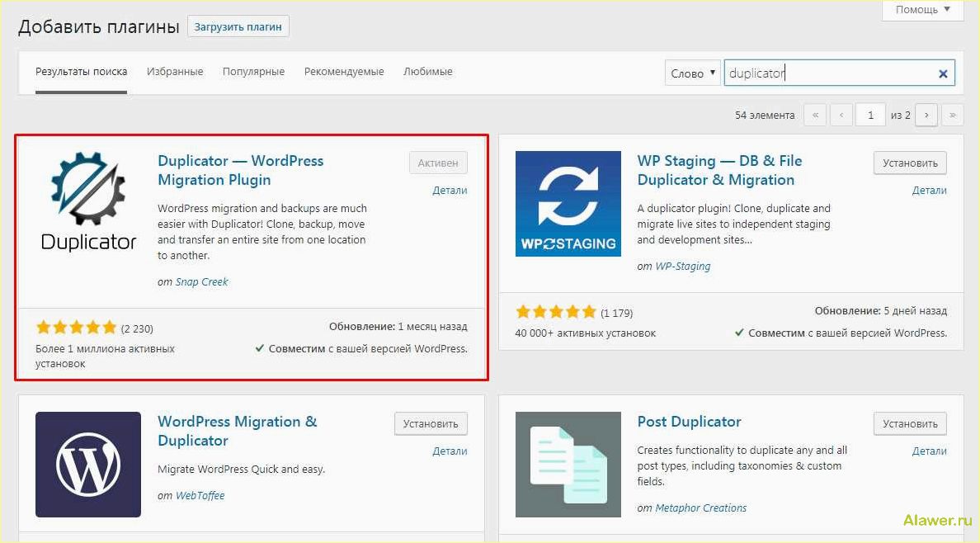Install the WP Staging plugin

[910, 163]
